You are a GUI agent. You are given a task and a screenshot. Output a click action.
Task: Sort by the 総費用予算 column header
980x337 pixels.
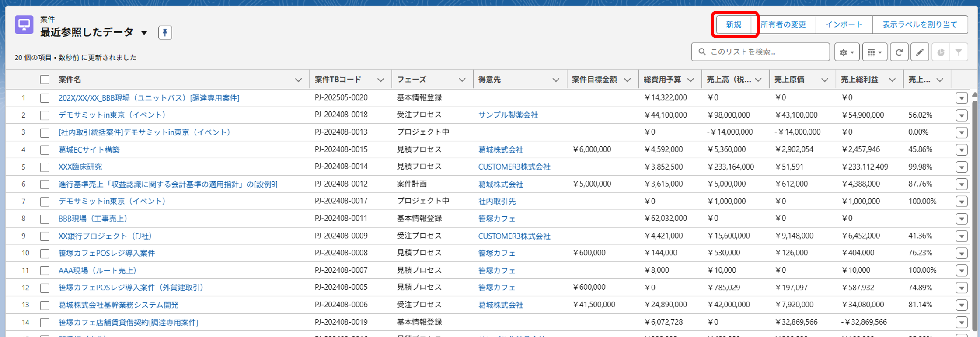click(662, 80)
